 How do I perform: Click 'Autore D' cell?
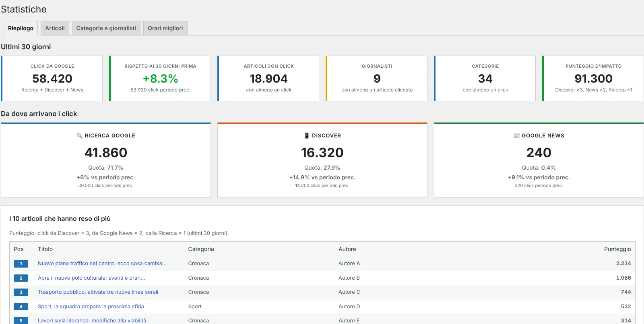coord(349,307)
